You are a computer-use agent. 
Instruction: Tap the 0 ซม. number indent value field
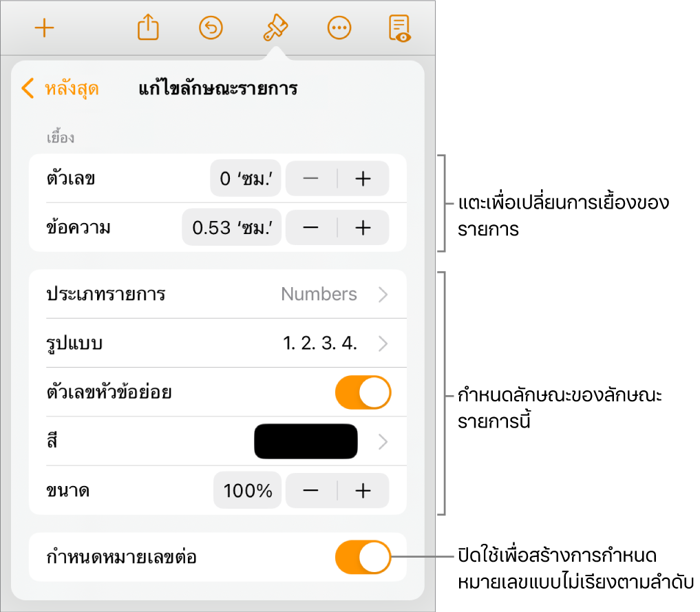[x=245, y=178]
